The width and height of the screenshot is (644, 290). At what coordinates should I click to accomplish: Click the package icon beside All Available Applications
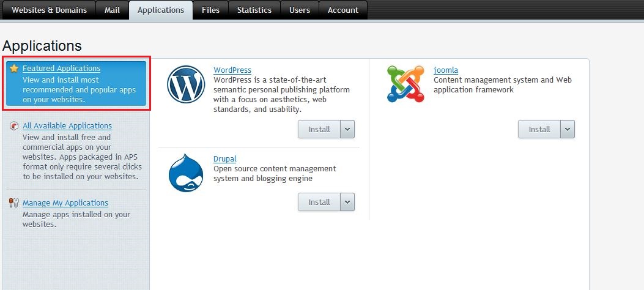(x=14, y=125)
